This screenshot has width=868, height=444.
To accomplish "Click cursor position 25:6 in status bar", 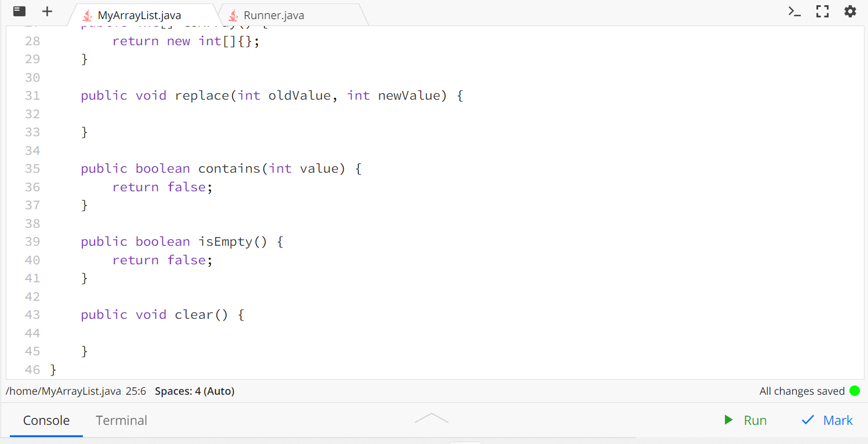I will pos(136,391).
